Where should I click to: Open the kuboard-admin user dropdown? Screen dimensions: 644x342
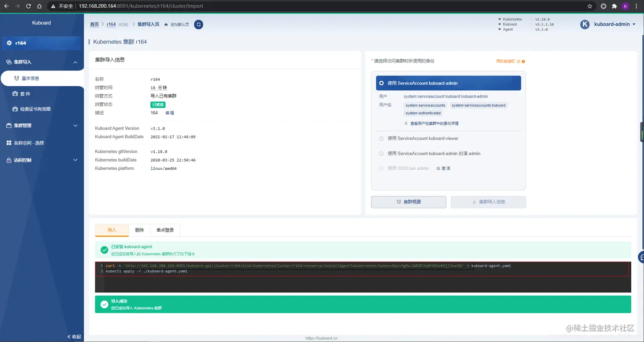click(615, 24)
